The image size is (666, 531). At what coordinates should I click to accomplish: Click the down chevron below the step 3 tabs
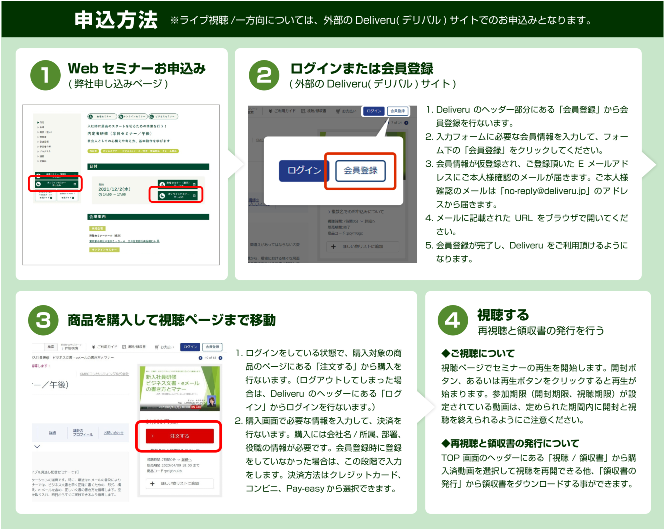tap(37, 446)
